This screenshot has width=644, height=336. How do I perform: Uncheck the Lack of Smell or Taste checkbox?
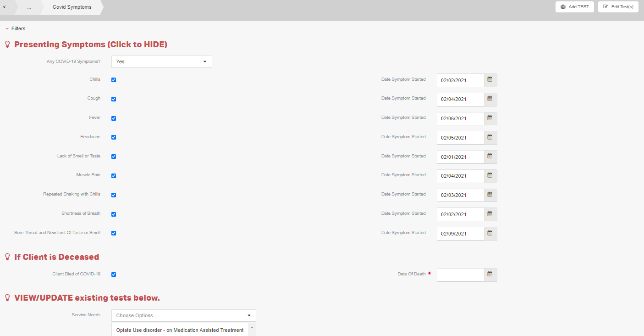pos(114,157)
